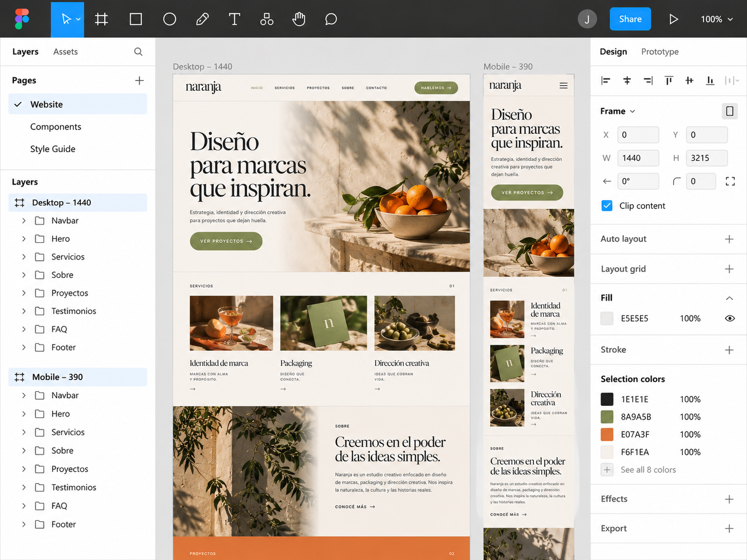This screenshot has height=560, width=747.
Task: Align vertical centers
Action: (x=689, y=80)
